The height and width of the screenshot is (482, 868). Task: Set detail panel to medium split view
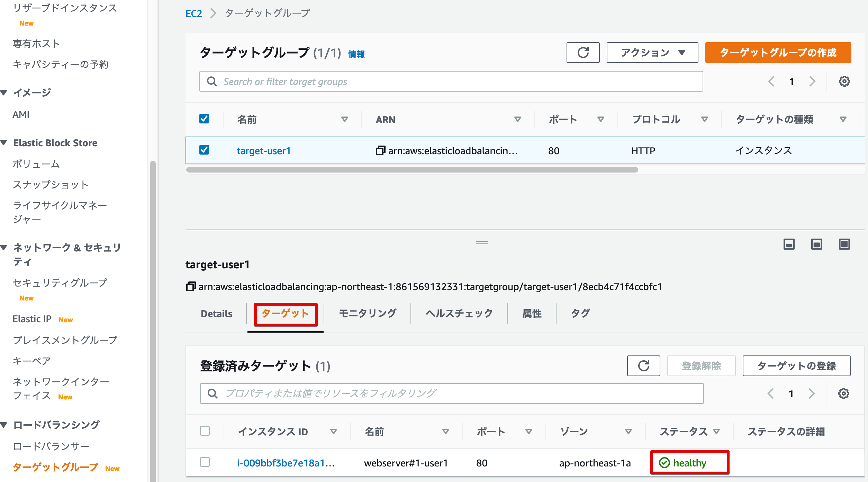tap(816, 244)
